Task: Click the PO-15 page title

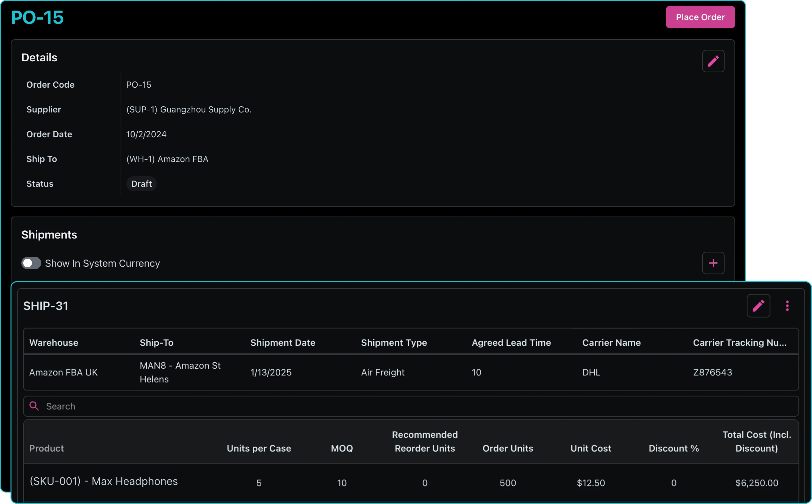Action: point(38,17)
